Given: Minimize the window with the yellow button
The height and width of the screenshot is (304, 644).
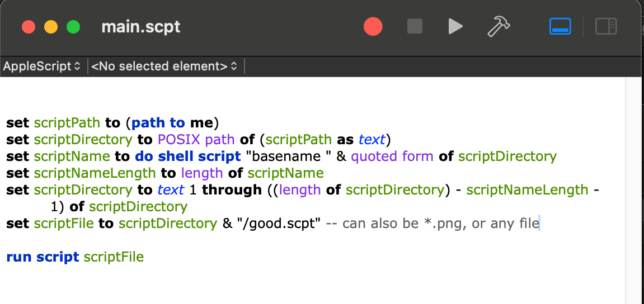Looking at the screenshot, I should click(51, 27).
